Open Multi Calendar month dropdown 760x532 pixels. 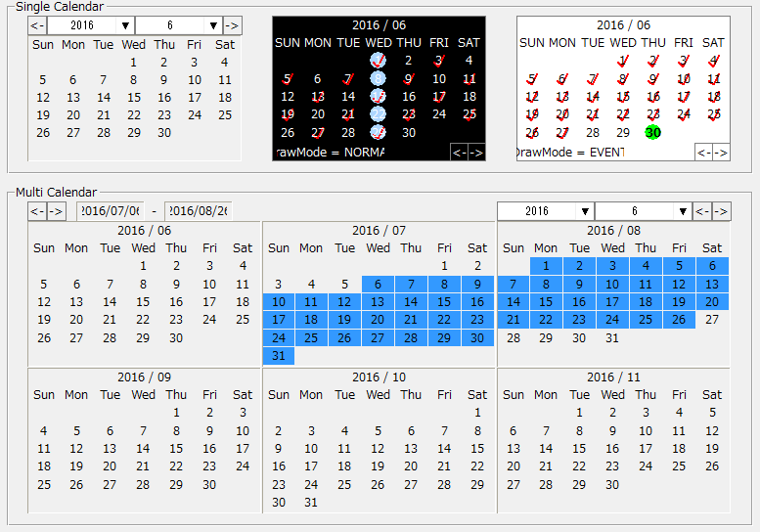click(x=643, y=211)
